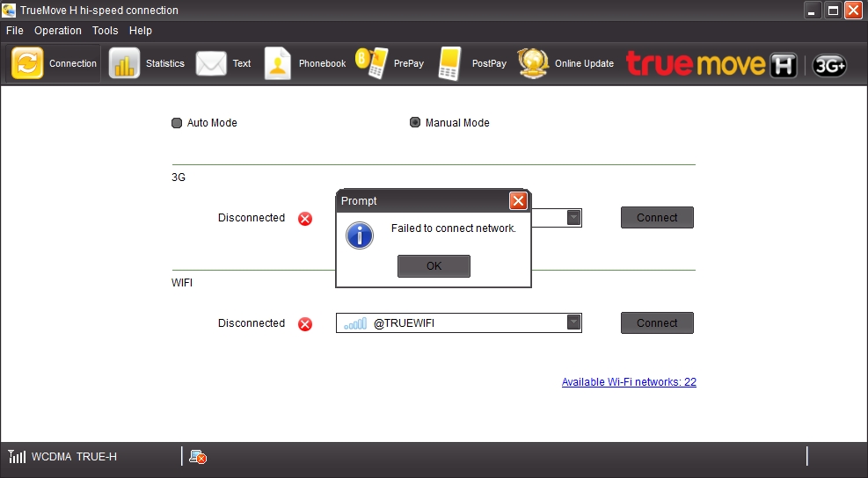Minimize the TrueMove H window
The image size is (868, 478).
pos(812,11)
